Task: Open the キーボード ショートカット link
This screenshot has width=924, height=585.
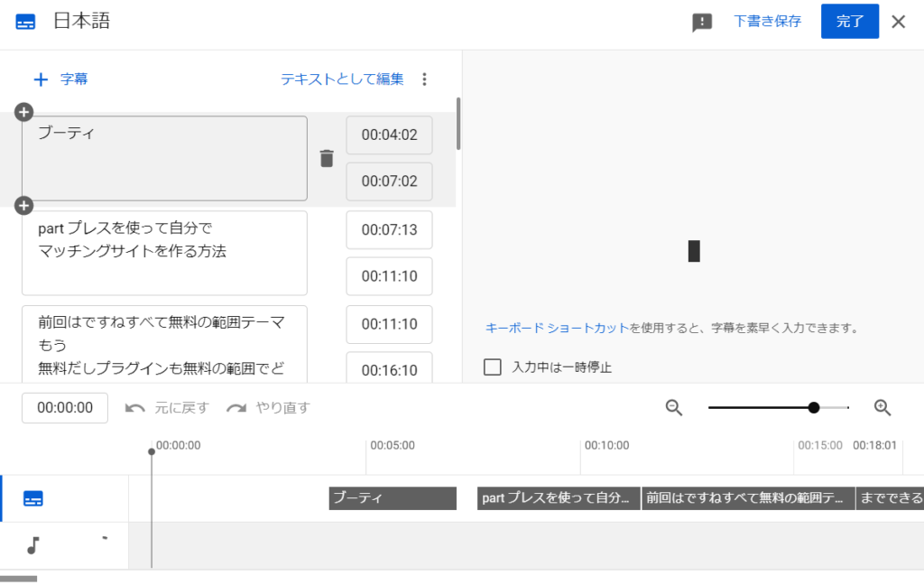Action: (556, 328)
